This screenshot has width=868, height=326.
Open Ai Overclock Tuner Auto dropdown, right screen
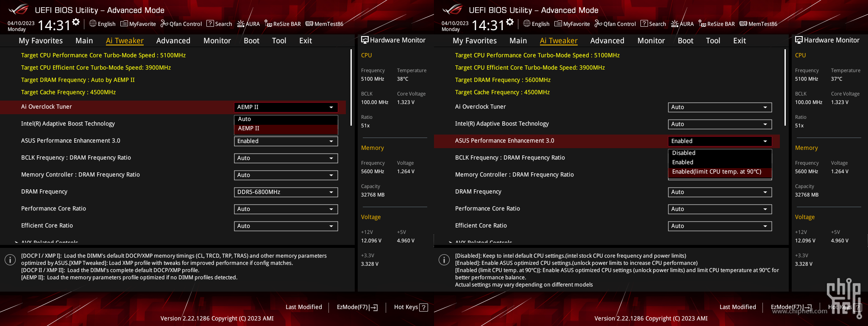point(720,107)
